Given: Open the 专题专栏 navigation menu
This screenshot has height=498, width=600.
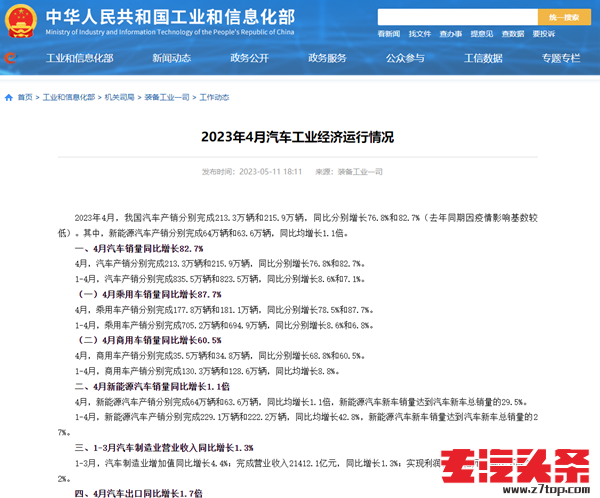Looking at the screenshot, I should pos(561,58).
